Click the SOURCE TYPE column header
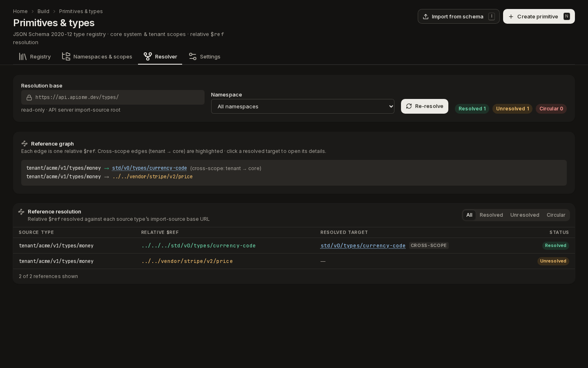Viewport: 588px width, 368px height. tap(36, 232)
